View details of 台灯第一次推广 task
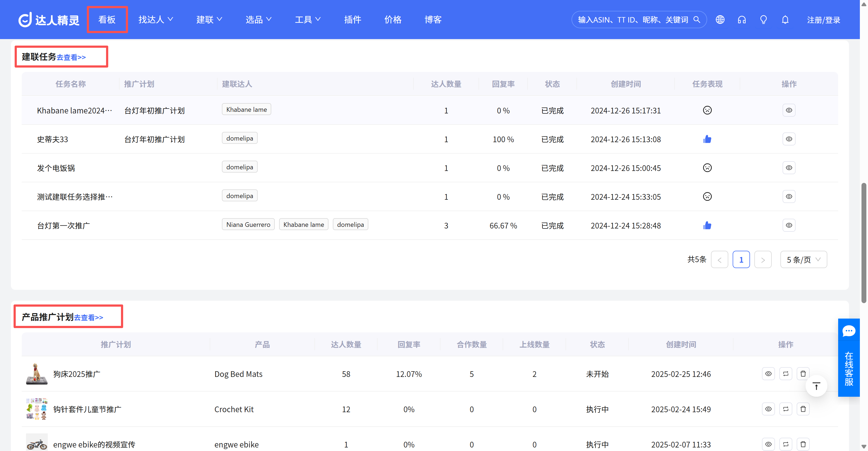868x451 pixels. (x=789, y=225)
